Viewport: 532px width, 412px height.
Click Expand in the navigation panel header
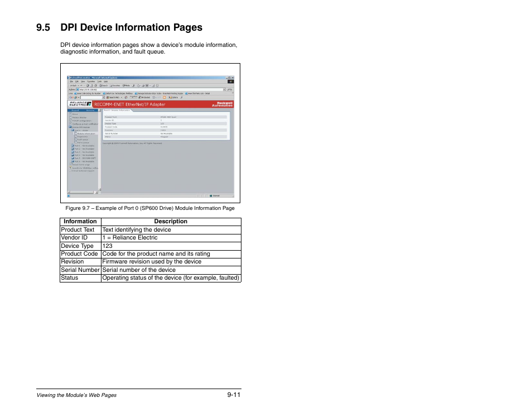75,111
